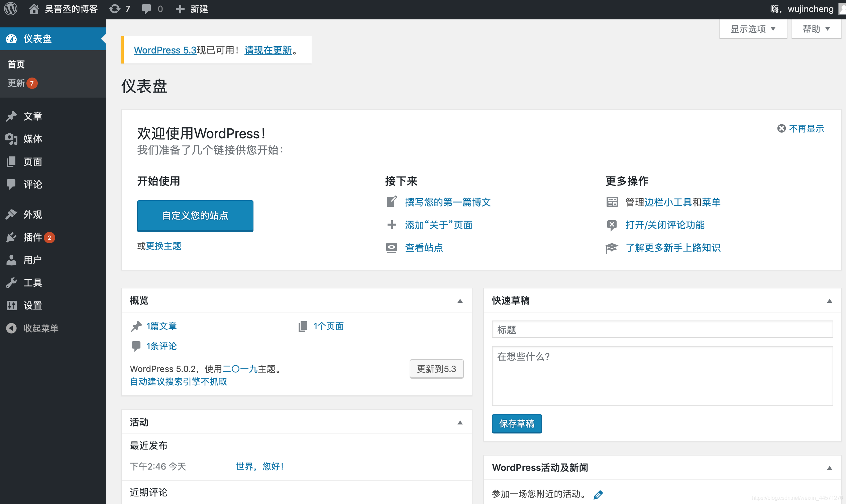846x504 pixels.
Task: Click the graduation cap icon under 更多操作
Action: pyautogui.click(x=612, y=248)
